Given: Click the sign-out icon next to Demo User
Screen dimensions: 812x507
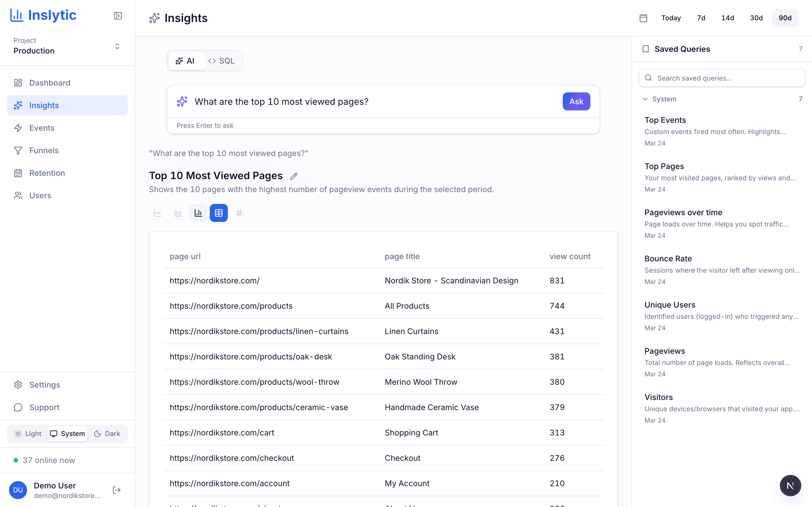Looking at the screenshot, I should tap(116, 490).
